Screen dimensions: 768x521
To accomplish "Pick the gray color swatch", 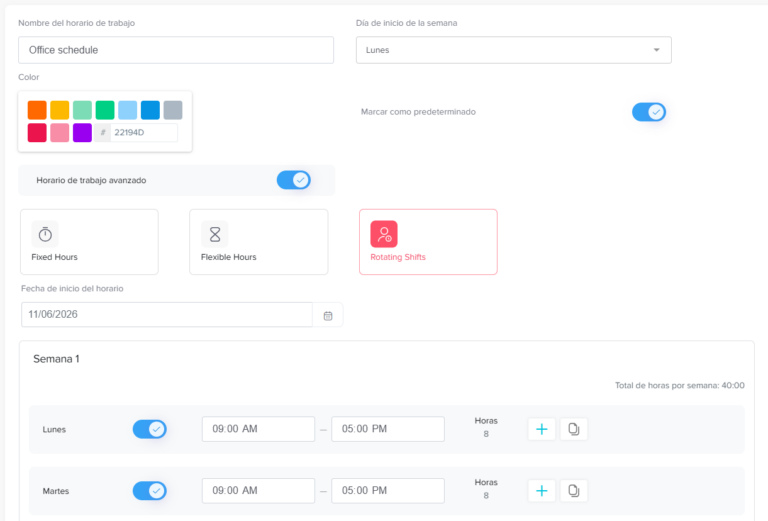I will tap(173, 110).
